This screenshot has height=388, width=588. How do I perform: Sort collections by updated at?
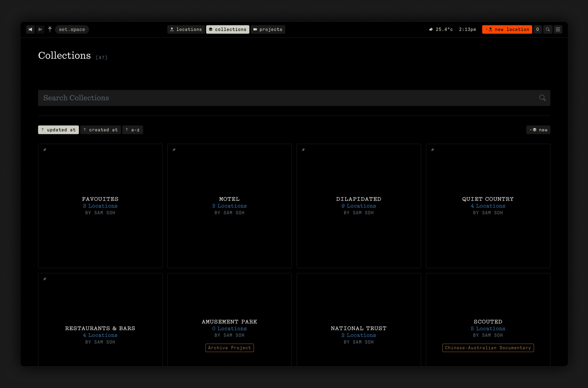click(58, 130)
